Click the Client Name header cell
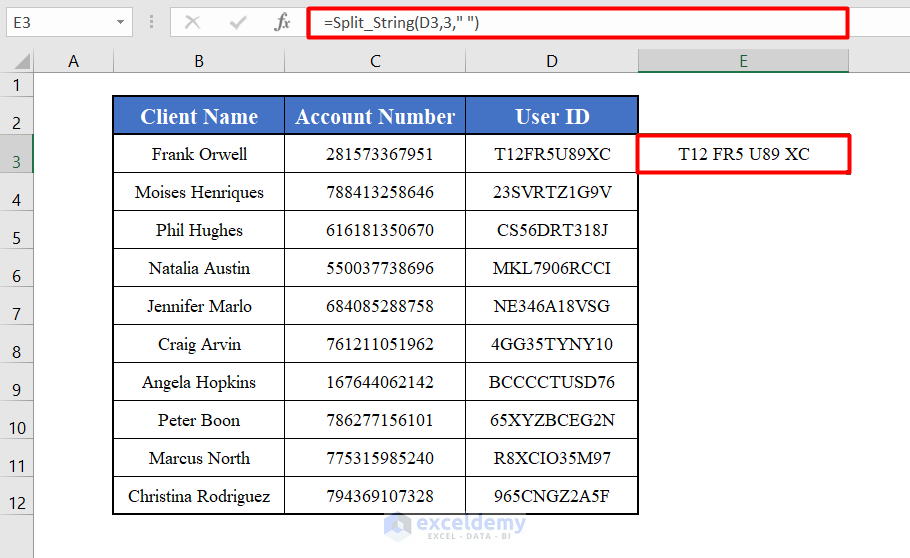Viewport: 910px width, 558px height. point(199,116)
